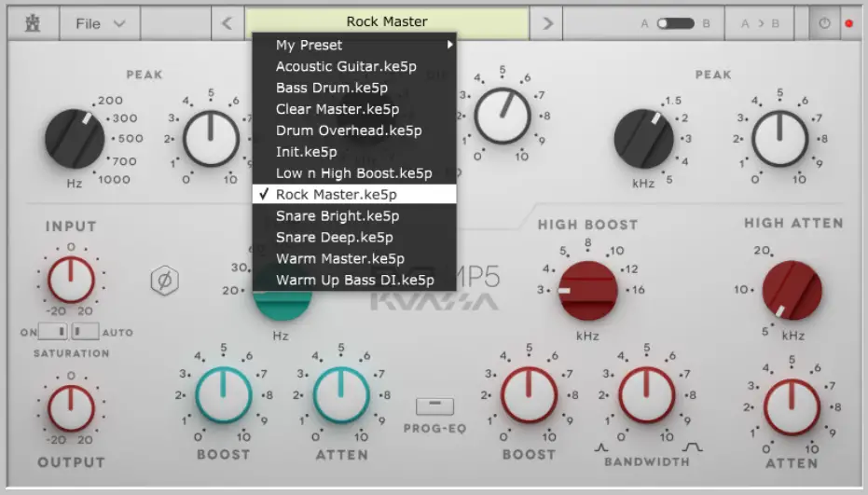Select Warm Master.ke5p preset
The image size is (868, 495).
tap(354, 258)
